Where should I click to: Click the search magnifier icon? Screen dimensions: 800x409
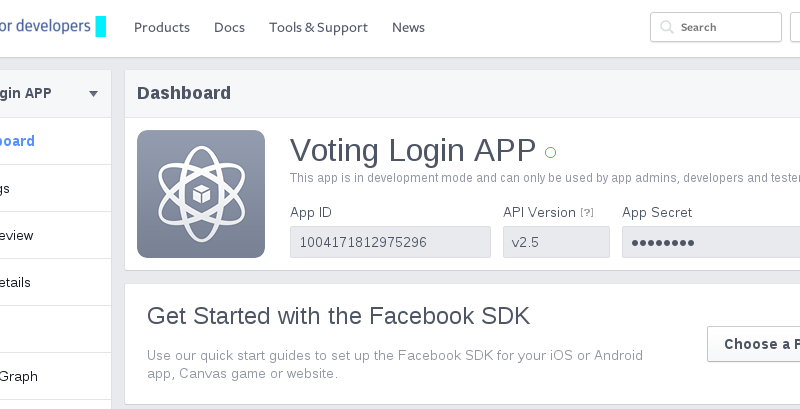(x=666, y=27)
